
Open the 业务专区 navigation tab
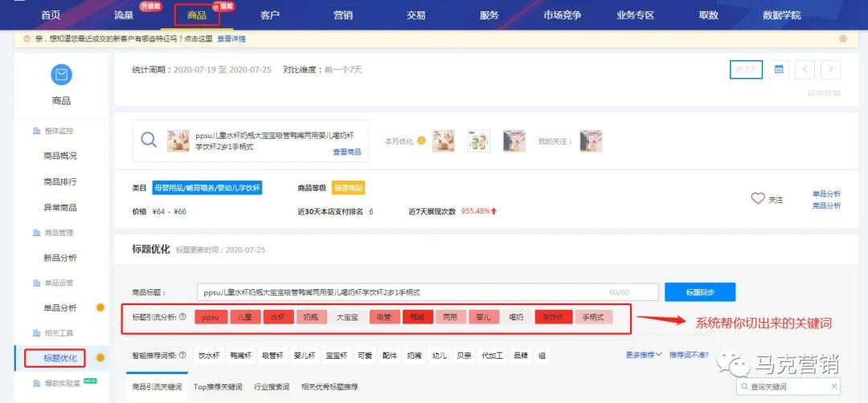pos(635,15)
